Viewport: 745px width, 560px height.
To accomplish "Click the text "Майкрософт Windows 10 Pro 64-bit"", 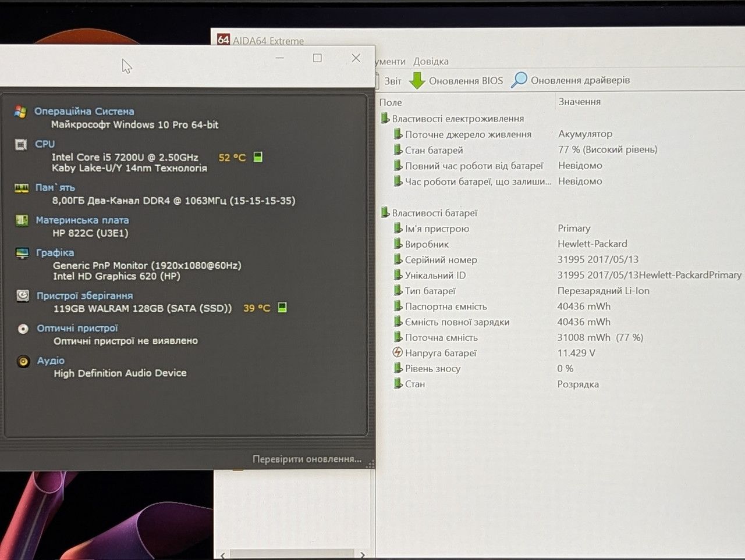I will [x=134, y=124].
